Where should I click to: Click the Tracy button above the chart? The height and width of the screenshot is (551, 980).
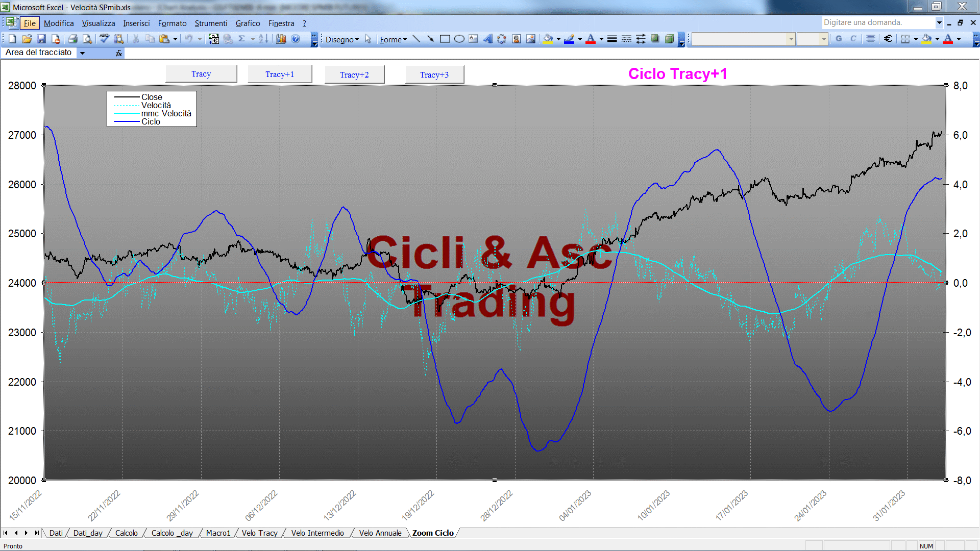tap(201, 74)
